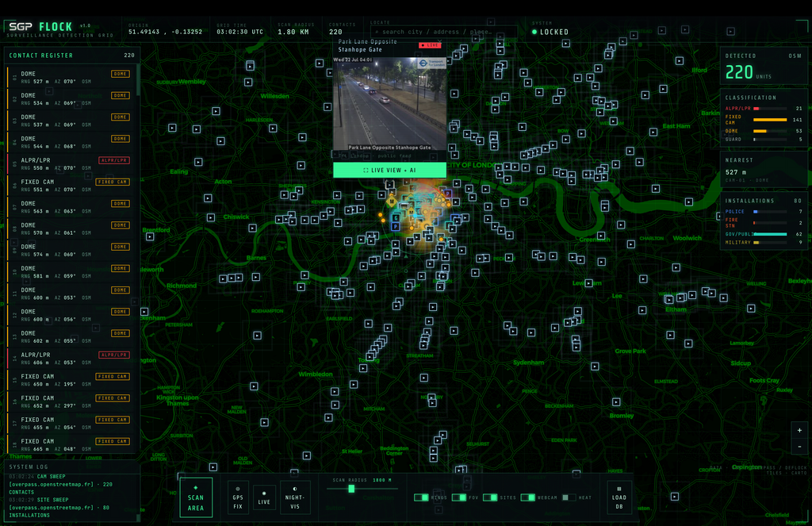The image size is (812, 526).
Task: Click the Scan Area button
Action: tap(196, 497)
